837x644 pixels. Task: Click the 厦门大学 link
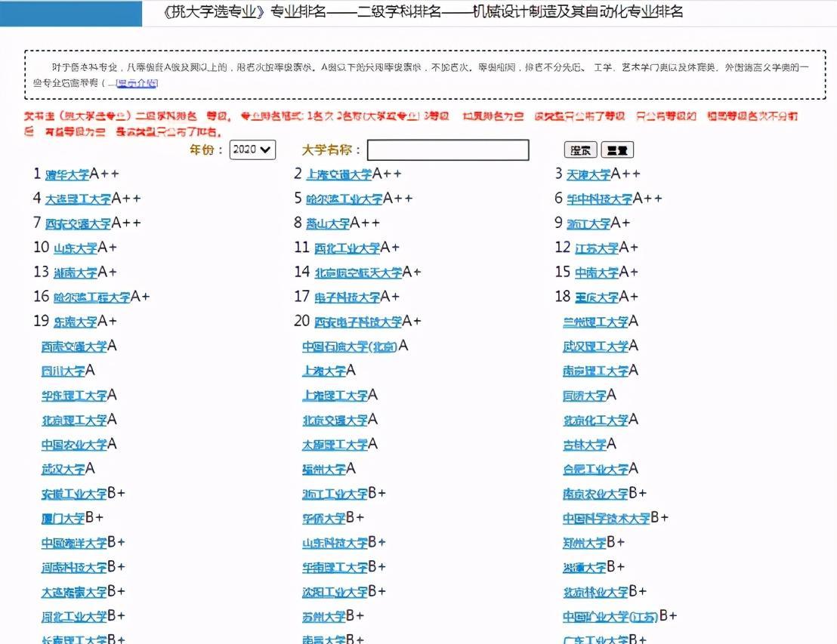pyautogui.click(x=63, y=518)
